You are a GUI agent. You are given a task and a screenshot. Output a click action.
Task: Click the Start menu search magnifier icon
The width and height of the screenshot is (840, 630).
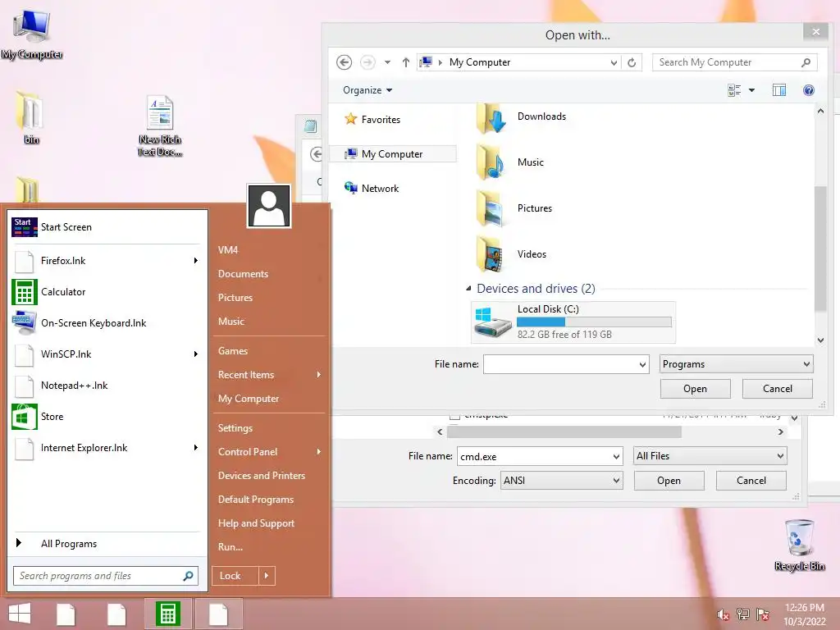(x=188, y=576)
